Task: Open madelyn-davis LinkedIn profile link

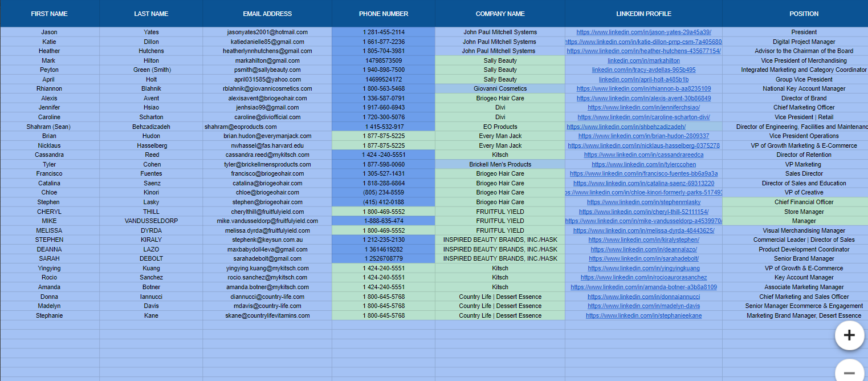Action: pos(644,306)
